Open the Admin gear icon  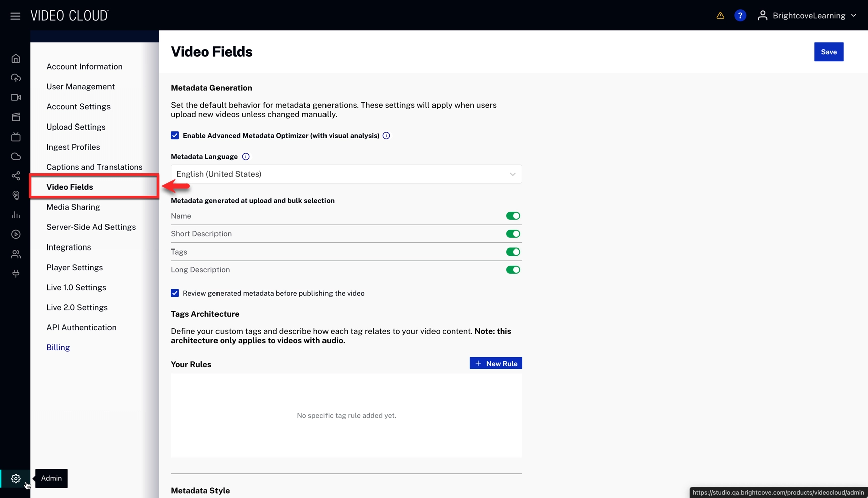[x=16, y=478]
